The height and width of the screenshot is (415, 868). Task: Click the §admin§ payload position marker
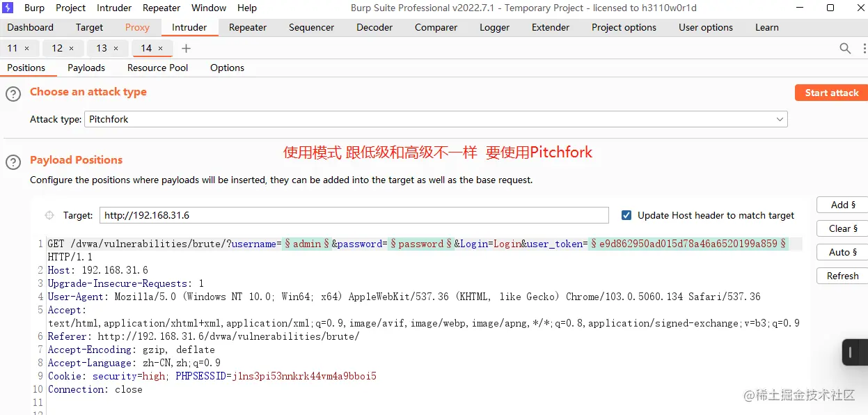pos(307,244)
